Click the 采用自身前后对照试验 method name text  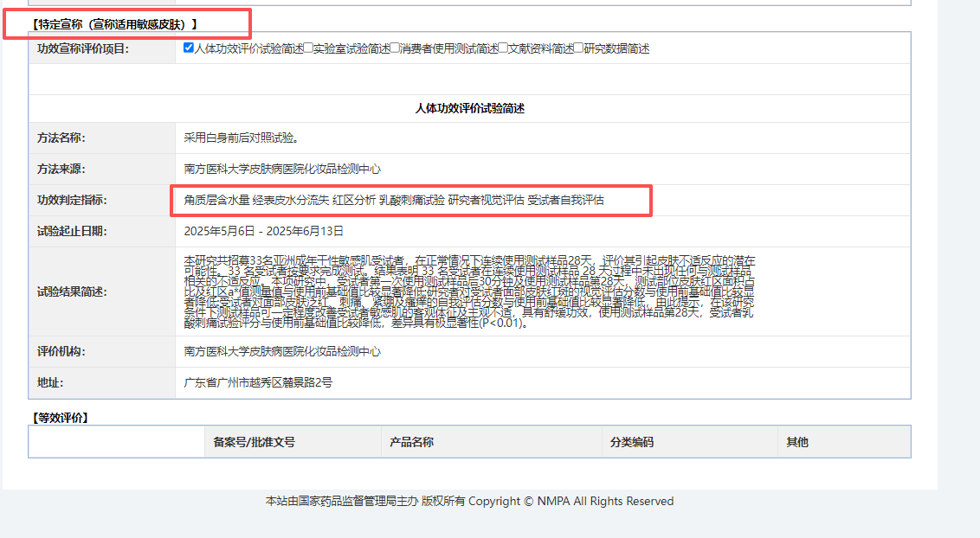pos(241,138)
